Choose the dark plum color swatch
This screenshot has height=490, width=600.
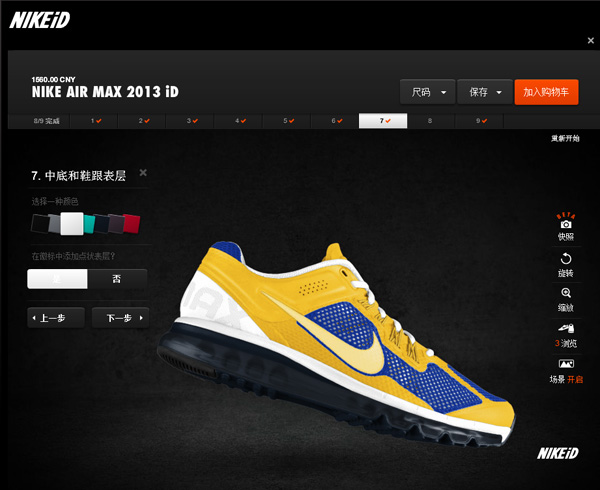point(116,224)
